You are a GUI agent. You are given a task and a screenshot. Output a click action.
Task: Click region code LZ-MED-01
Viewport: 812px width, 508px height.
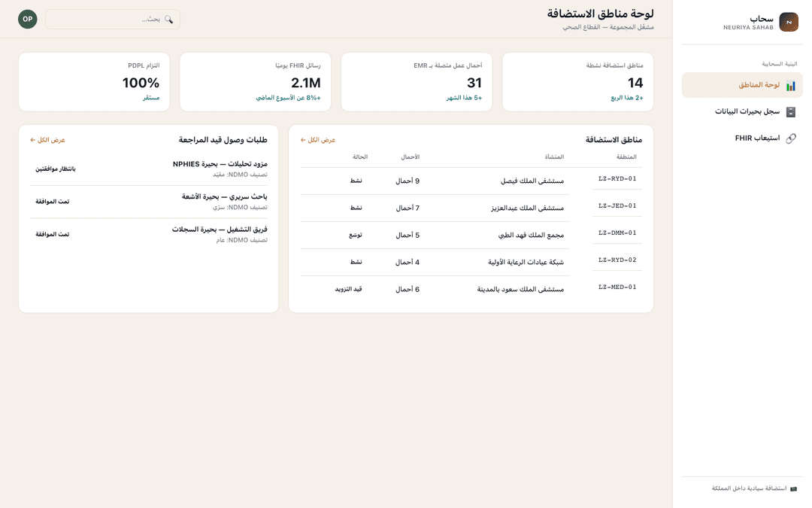coord(617,287)
